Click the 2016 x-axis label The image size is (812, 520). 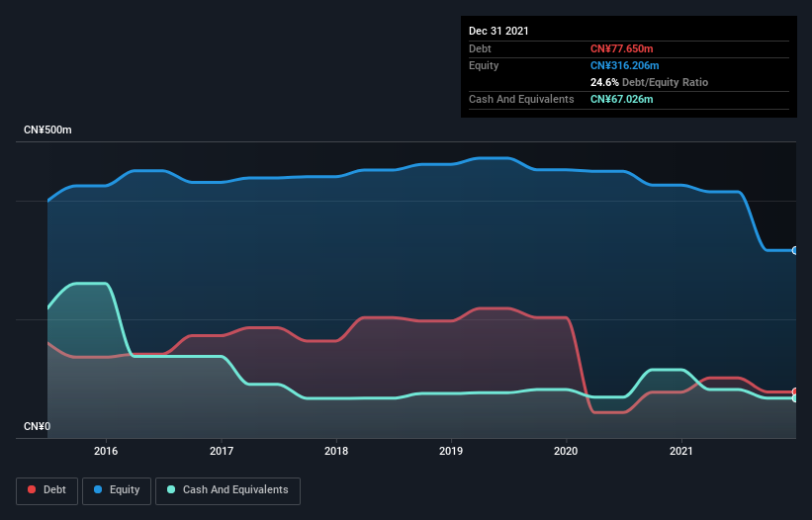click(106, 451)
